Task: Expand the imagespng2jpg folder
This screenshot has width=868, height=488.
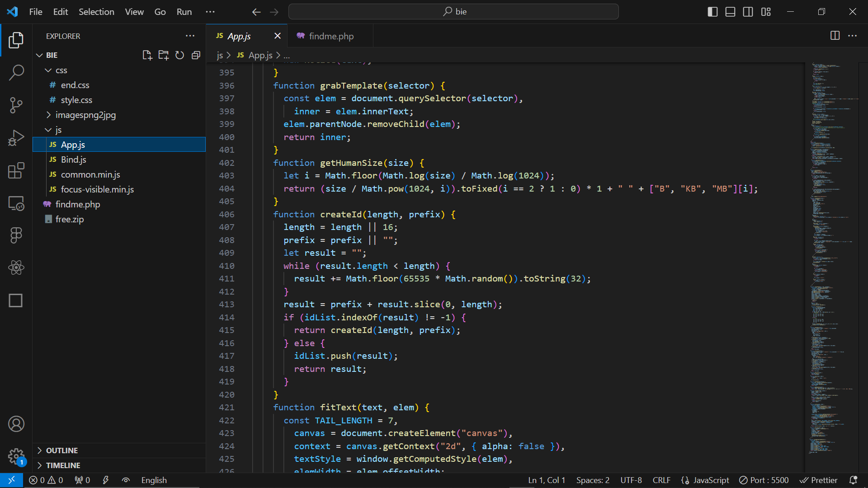Action: pos(85,115)
